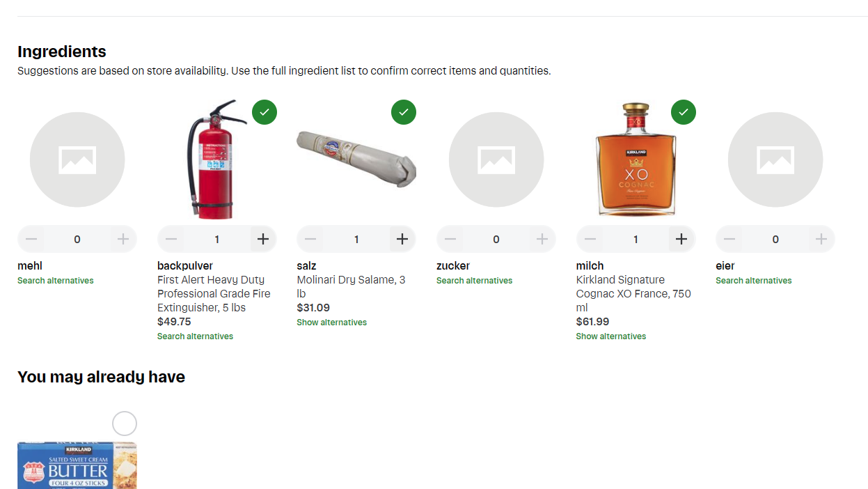Increase salz salame quantity
The width and height of the screenshot is (868, 489).
[402, 239]
